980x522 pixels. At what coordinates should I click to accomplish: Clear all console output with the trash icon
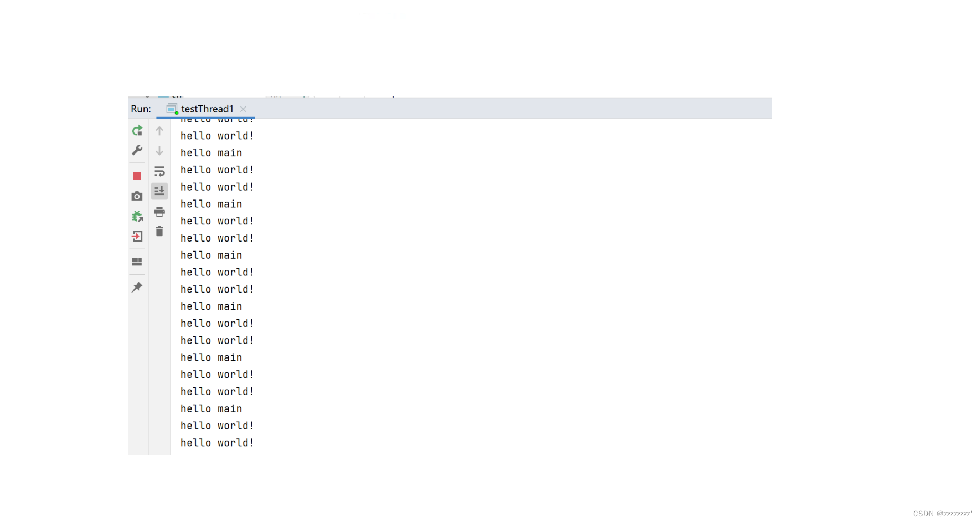click(159, 232)
